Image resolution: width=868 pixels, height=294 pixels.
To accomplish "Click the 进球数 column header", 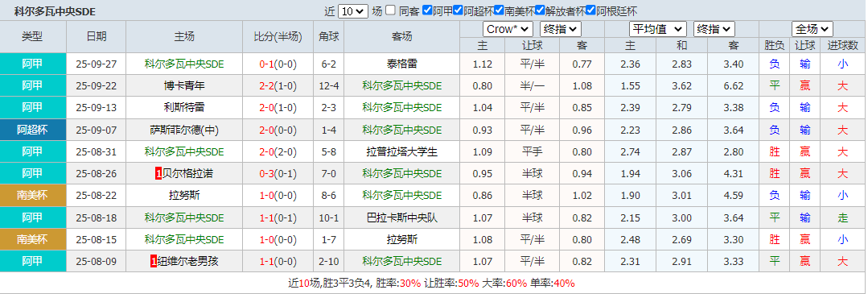I will [842, 46].
